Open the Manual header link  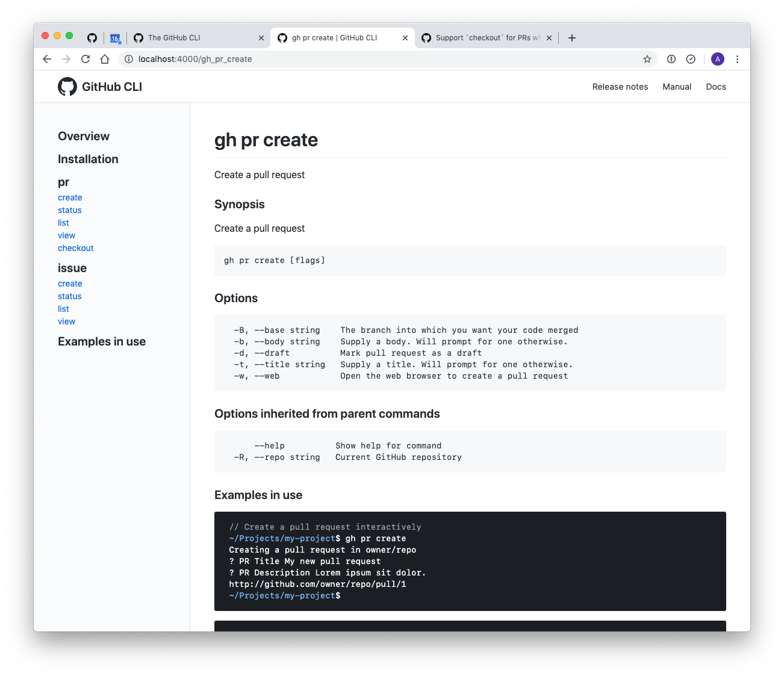(677, 87)
